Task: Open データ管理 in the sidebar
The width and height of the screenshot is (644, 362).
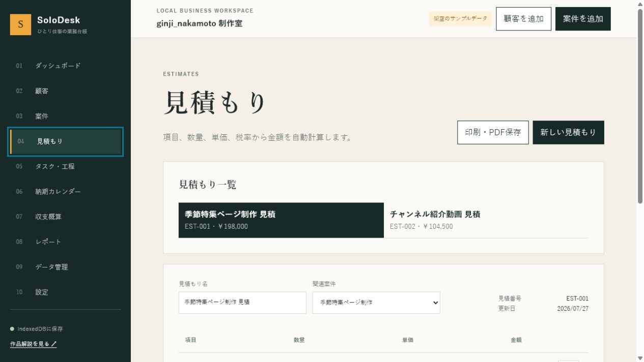Action: (65, 267)
